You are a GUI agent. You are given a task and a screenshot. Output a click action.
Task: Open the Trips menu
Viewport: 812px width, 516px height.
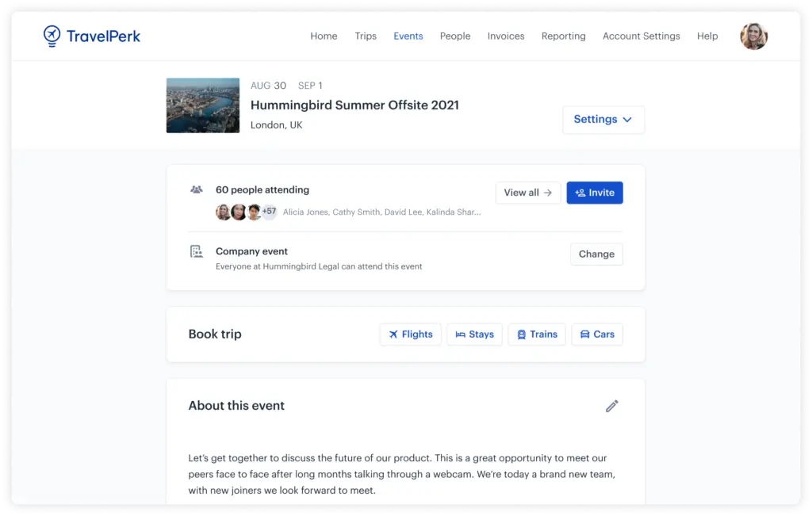[366, 36]
